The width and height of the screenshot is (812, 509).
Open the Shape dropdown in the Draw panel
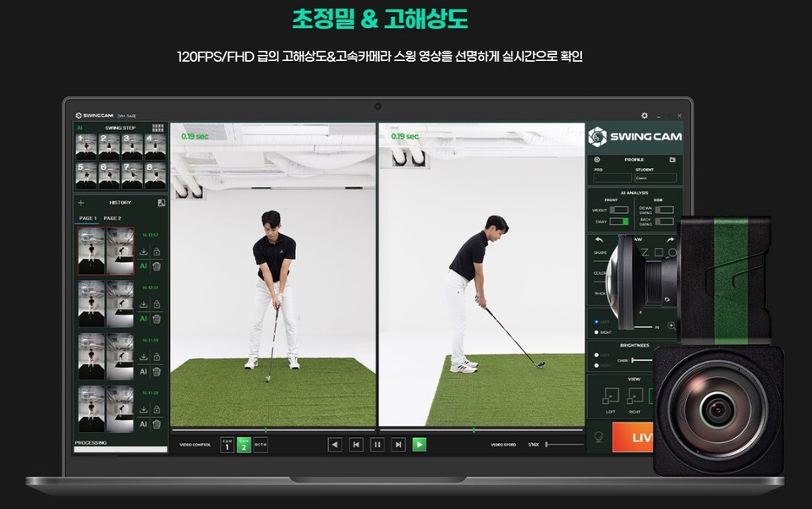pos(599,253)
